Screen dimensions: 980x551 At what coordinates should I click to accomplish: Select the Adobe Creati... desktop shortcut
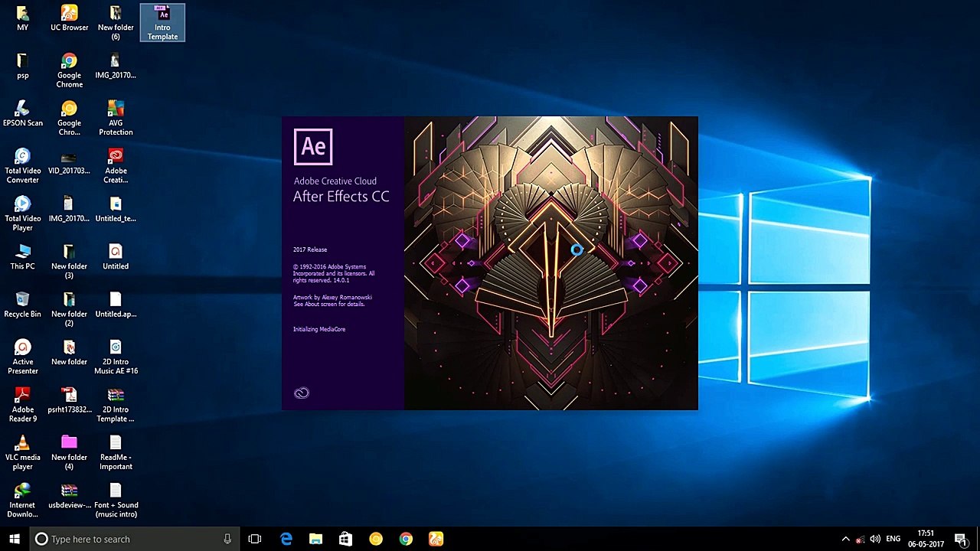(116, 165)
